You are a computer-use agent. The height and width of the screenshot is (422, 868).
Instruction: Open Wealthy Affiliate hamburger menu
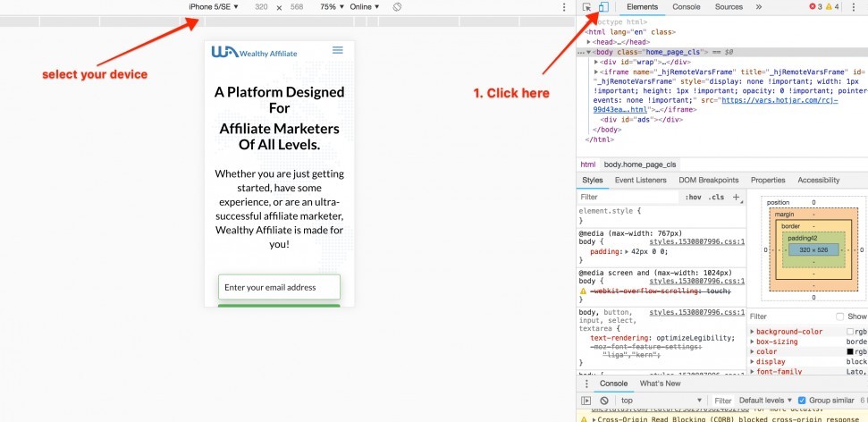pos(338,50)
